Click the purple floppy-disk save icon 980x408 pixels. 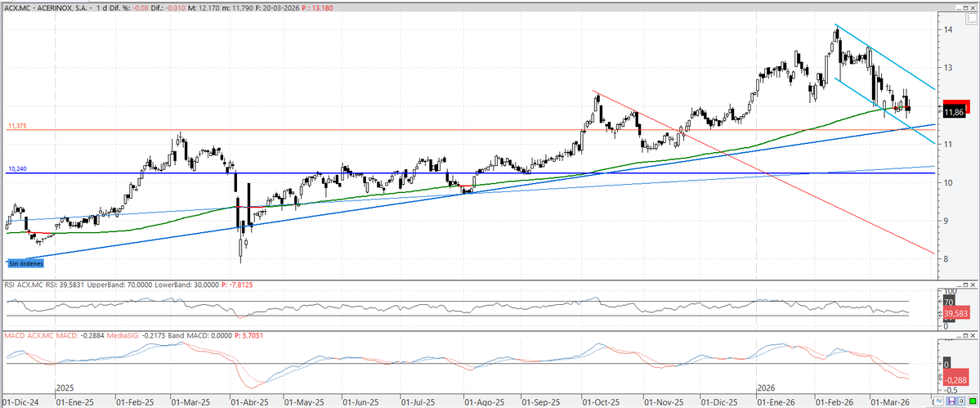952,401
